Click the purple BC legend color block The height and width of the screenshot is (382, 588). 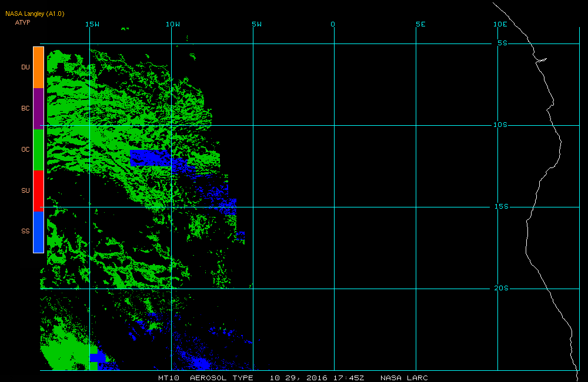coord(38,108)
